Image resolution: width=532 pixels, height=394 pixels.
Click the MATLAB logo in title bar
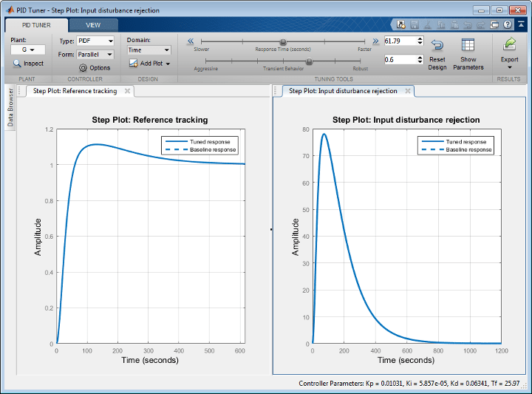tap(10, 10)
